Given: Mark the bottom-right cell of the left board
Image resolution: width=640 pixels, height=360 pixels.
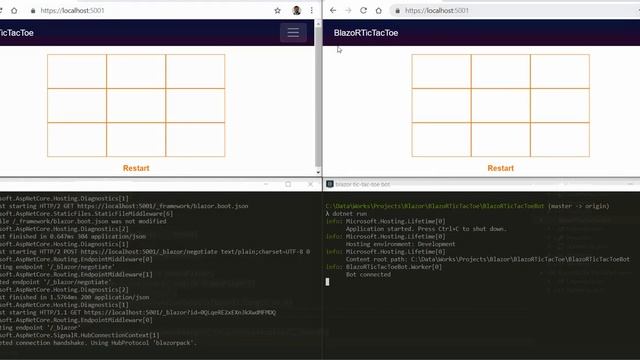Looking at the screenshot, I should click(x=195, y=140).
